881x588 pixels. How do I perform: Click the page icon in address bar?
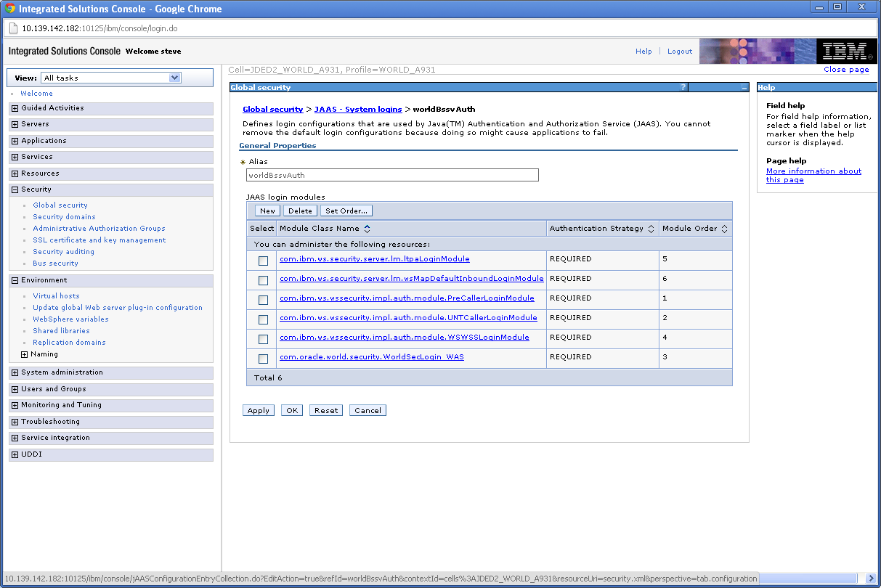point(13,28)
